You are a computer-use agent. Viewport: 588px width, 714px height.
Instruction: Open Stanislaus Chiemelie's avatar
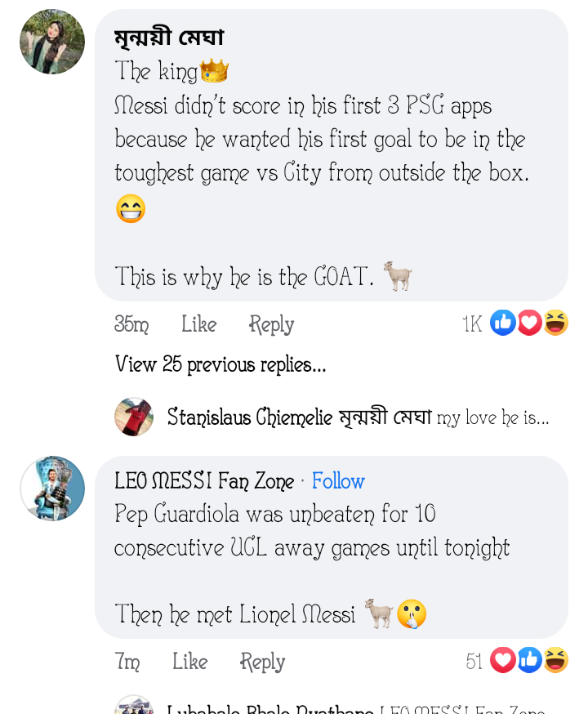(134, 417)
